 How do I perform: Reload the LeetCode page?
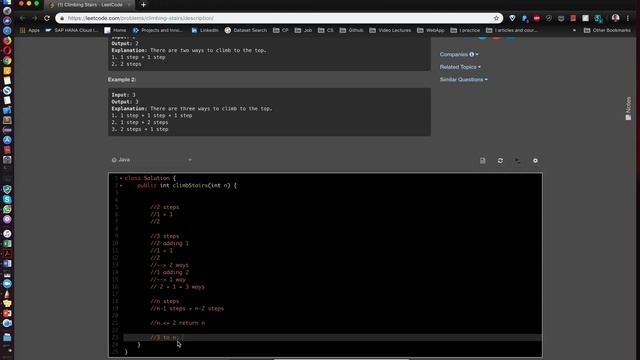[x=47, y=18]
